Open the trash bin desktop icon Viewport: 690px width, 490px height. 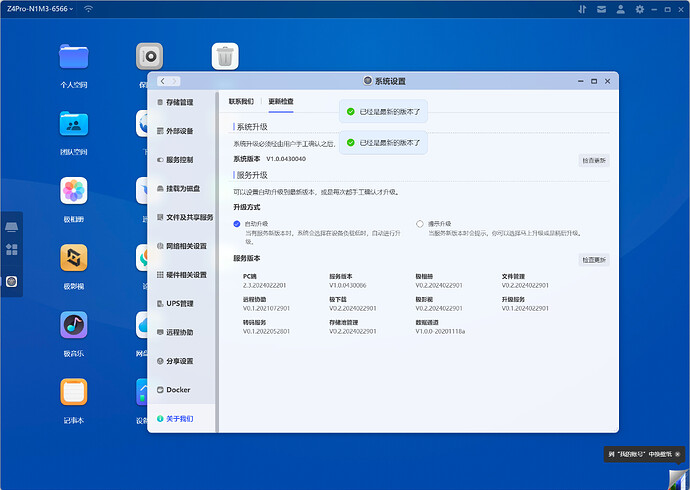coord(225,57)
